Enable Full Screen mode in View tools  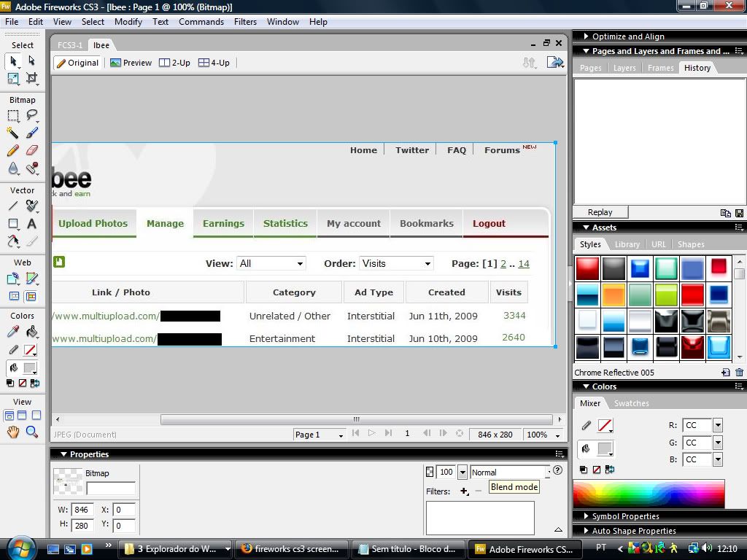pos(36,415)
